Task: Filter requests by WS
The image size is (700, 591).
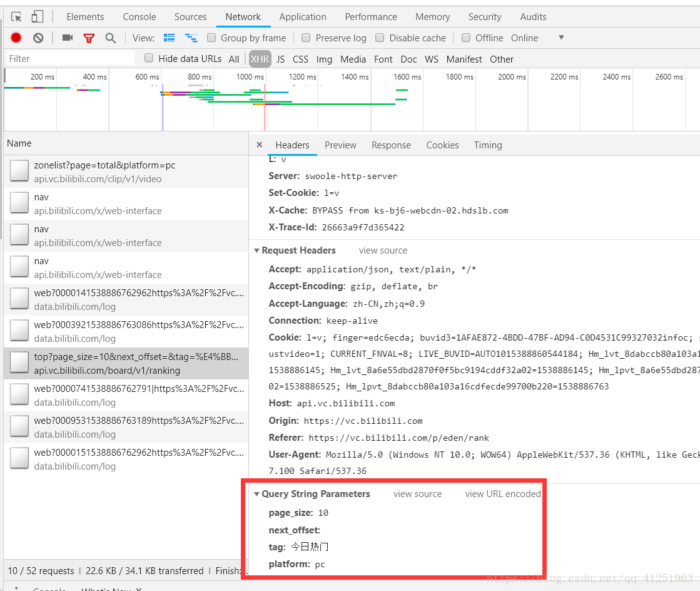Action: (x=431, y=59)
